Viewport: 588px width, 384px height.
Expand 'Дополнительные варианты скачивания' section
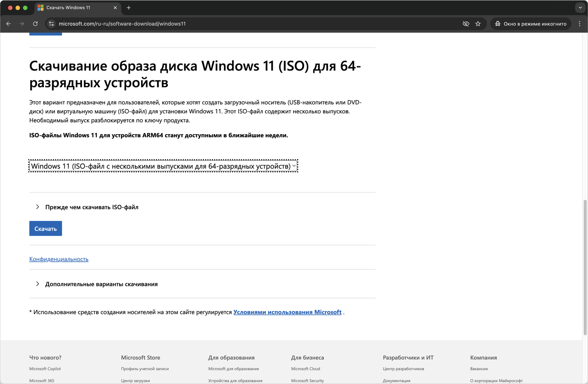(101, 284)
